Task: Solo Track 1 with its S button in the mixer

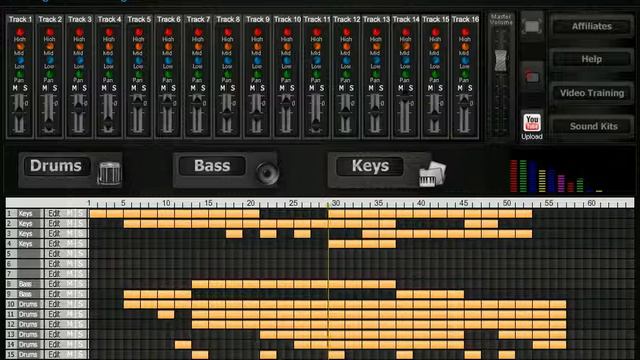Action: tap(25, 88)
